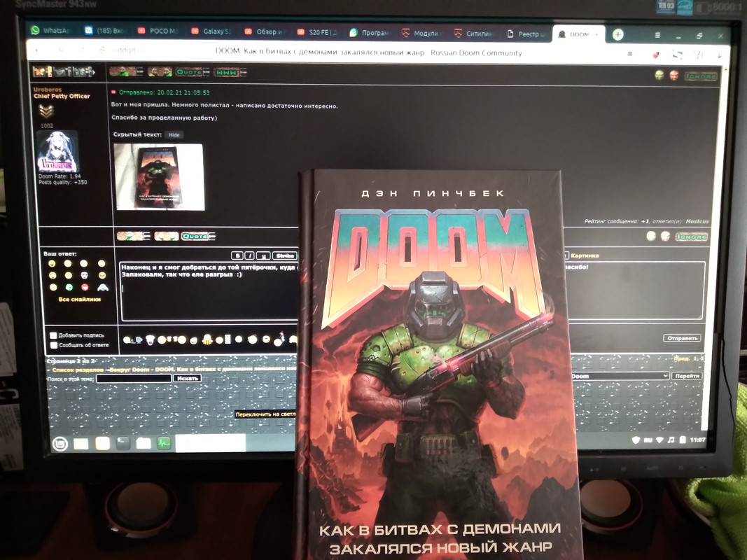
Task: Click the Искать search button
Action: pyautogui.click(x=187, y=378)
